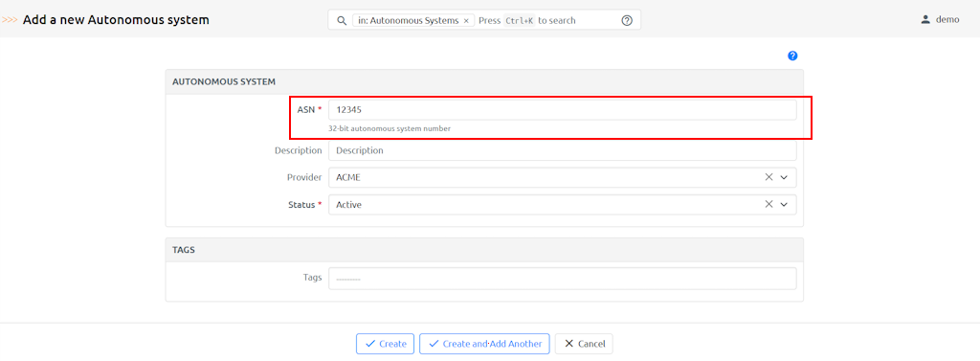Click the '32-bit autonomous system number' hint
This screenshot has width=980, height=361.
390,128
